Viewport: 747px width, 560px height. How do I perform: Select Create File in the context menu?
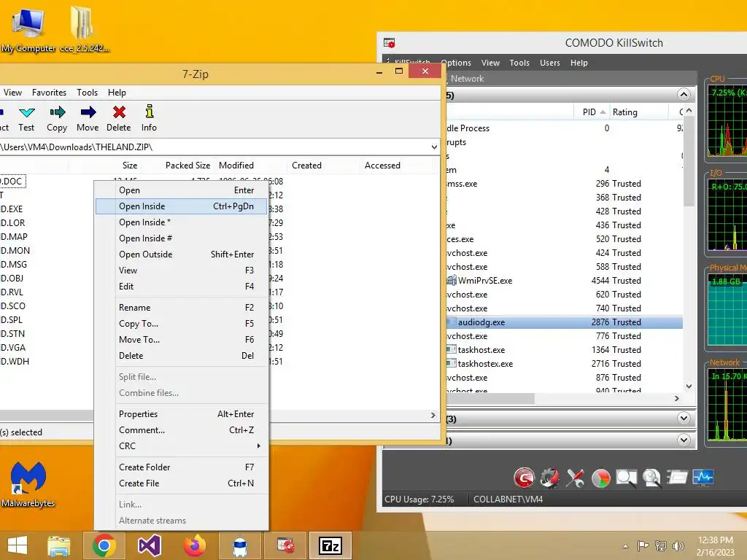[x=181, y=483]
